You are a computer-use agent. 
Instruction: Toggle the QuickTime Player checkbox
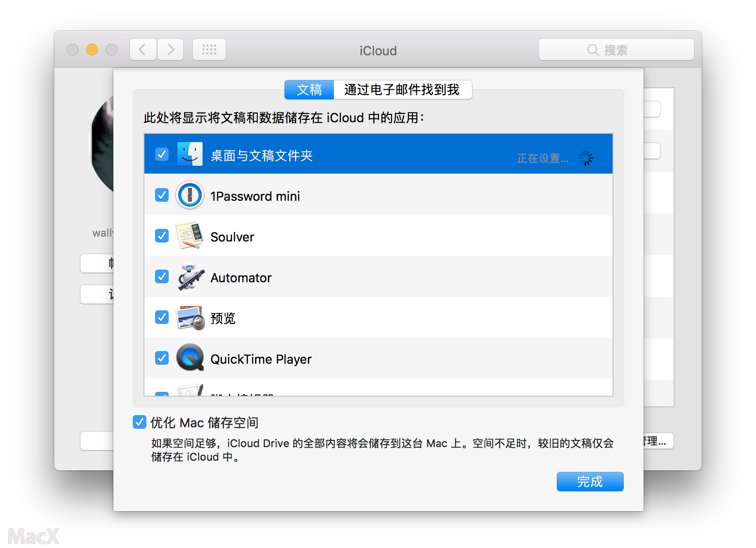(x=162, y=358)
